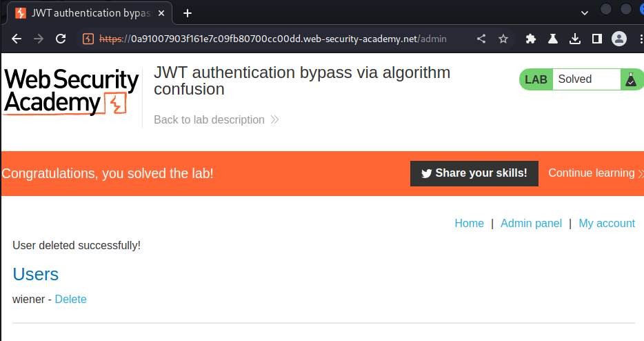Open Chrome Labs flask icon
The width and height of the screenshot is (644, 341).
click(x=553, y=39)
